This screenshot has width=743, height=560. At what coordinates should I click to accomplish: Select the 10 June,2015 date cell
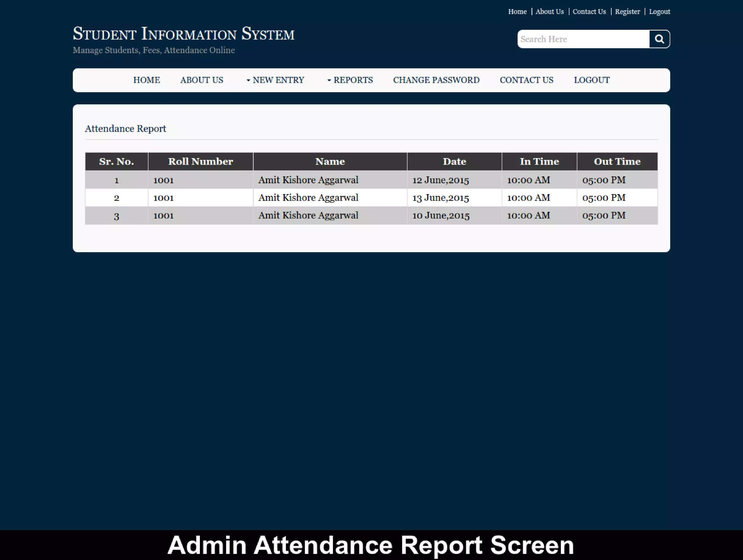[x=455, y=215]
